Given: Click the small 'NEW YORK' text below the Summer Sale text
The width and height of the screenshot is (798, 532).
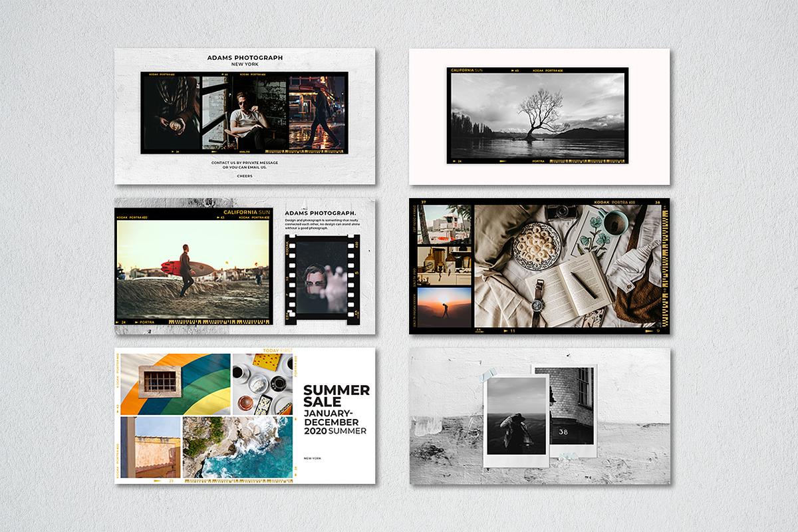Looking at the screenshot, I should tap(313, 458).
